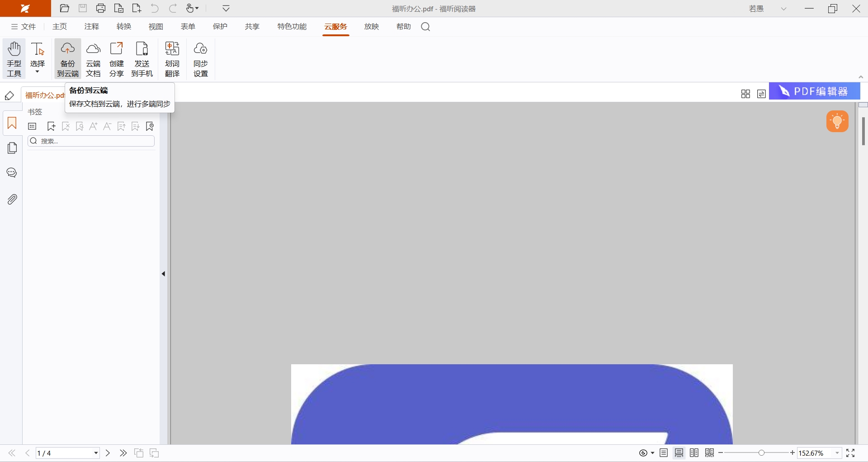The height and width of the screenshot is (462, 868).
Task: Open the Help (帮助) tab
Action: [x=404, y=27]
